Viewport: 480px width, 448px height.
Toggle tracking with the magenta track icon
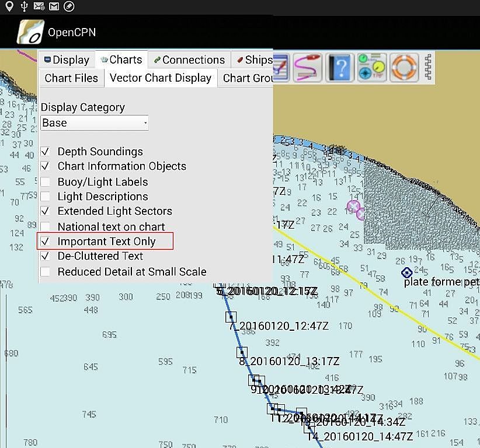[307, 68]
